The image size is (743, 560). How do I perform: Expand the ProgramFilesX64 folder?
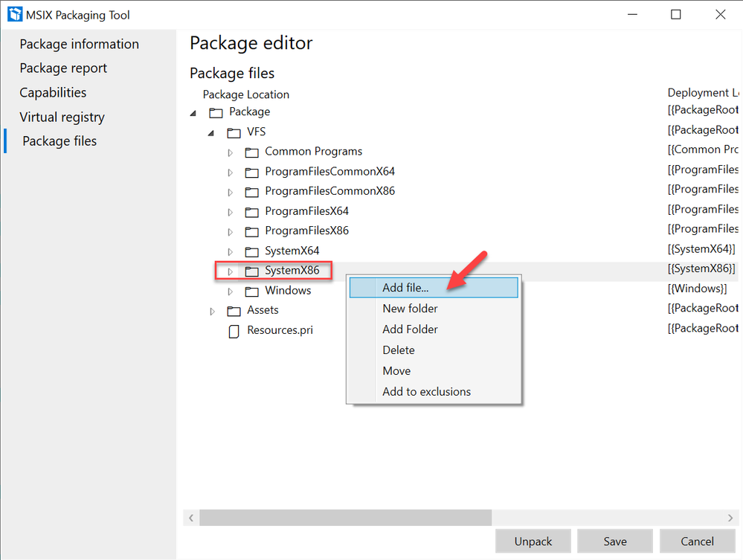[x=231, y=212]
